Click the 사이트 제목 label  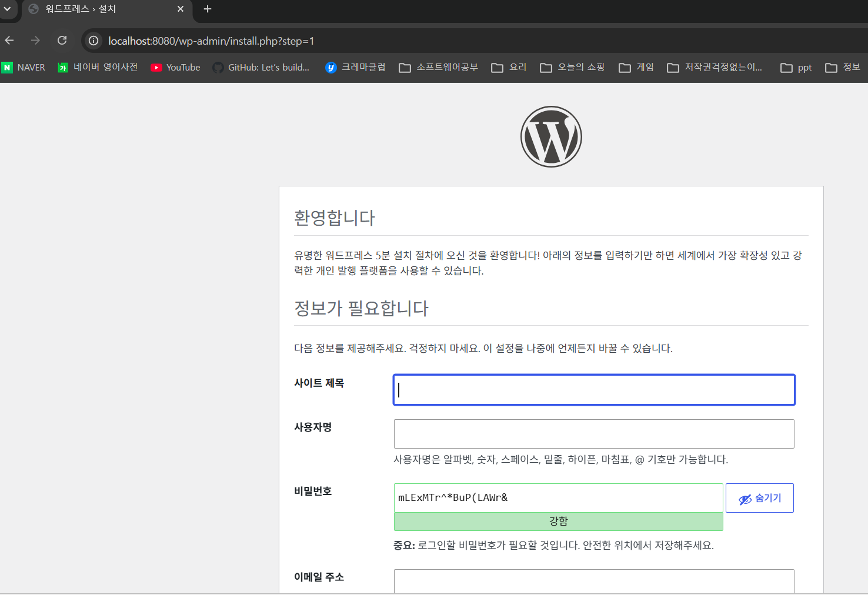click(319, 383)
